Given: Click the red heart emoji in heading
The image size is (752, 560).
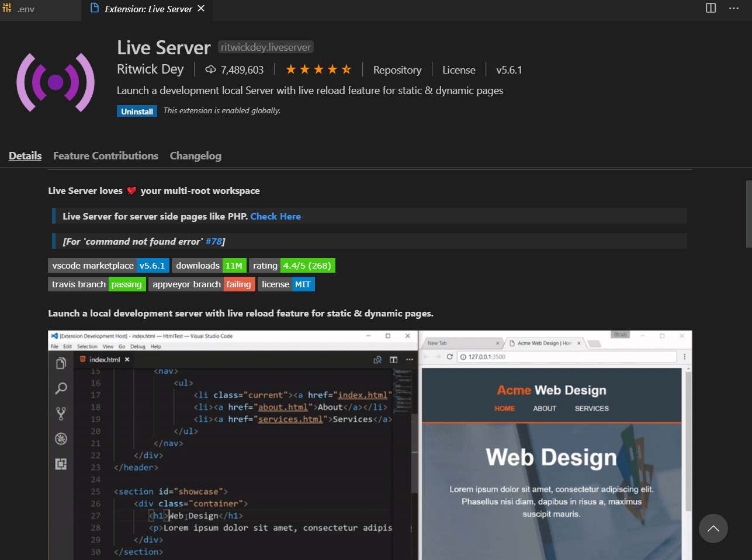Looking at the screenshot, I should (131, 191).
